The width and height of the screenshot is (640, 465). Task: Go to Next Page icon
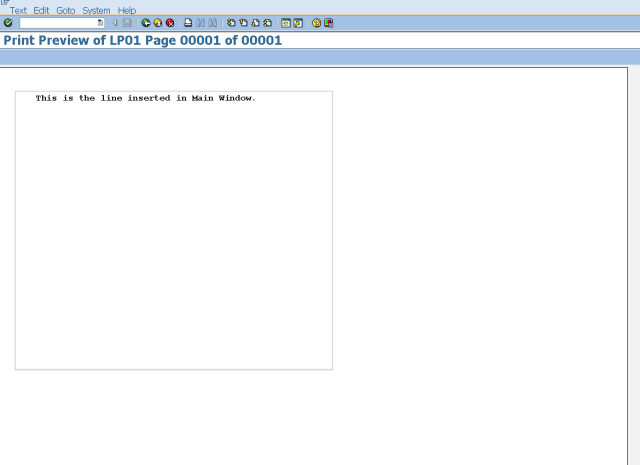[x=256, y=23]
